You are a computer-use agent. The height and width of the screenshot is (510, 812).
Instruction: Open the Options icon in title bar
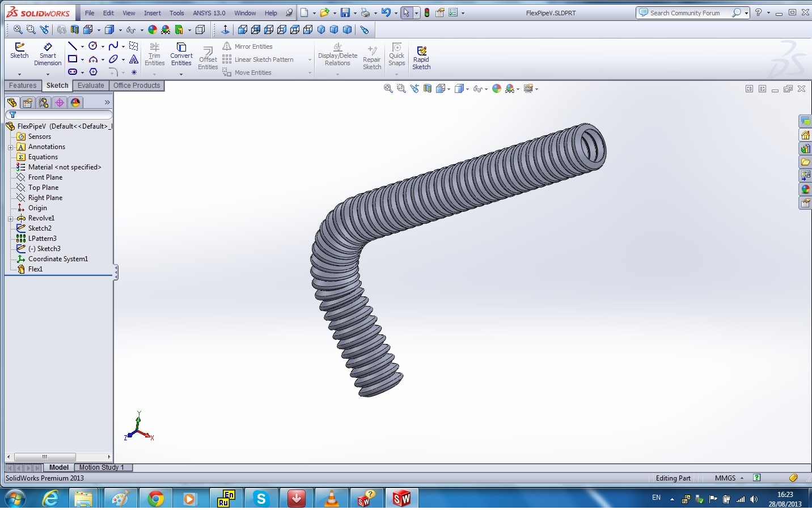(x=453, y=12)
